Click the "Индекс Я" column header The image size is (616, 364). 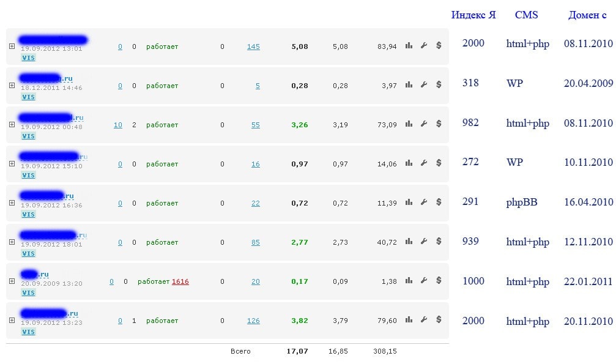click(x=473, y=15)
